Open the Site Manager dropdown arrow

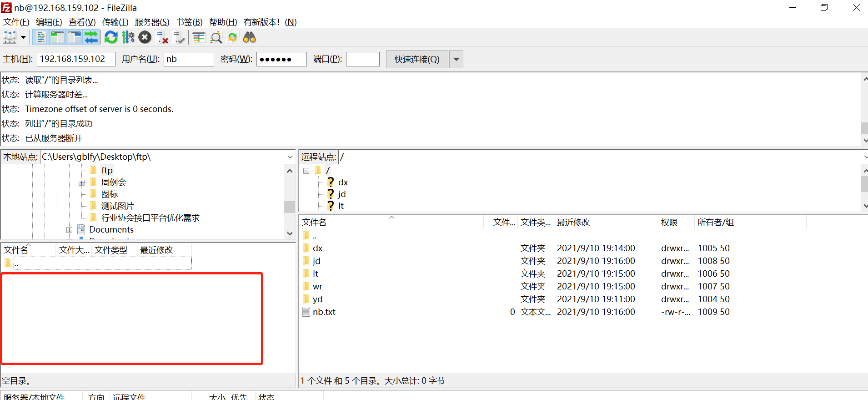[23, 37]
